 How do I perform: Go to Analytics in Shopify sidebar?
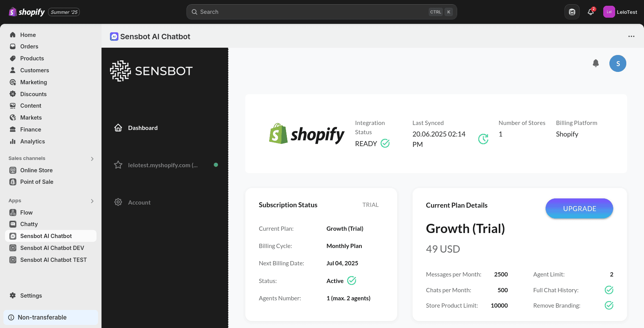[x=32, y=142]
